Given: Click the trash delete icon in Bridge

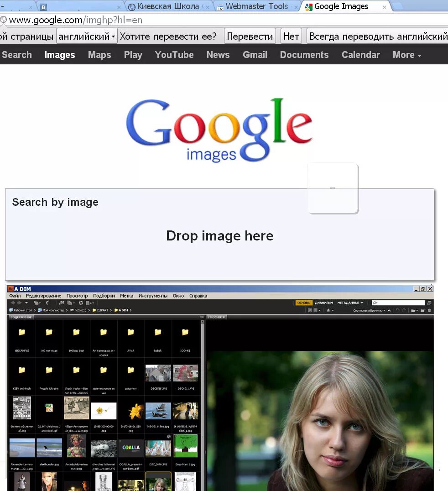Looking at the screenshot, I should pyautogui.click(x=429, y=311).
